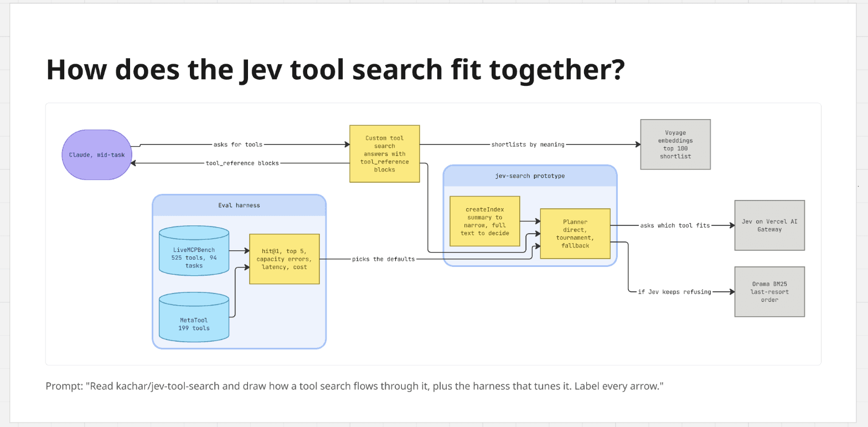
Task: Select the "Custom tool search" yellow node
Action: pos(385,154)
